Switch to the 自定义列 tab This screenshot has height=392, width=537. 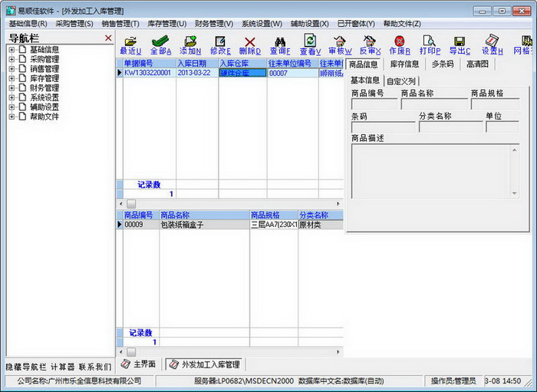(x=401, y=81)
